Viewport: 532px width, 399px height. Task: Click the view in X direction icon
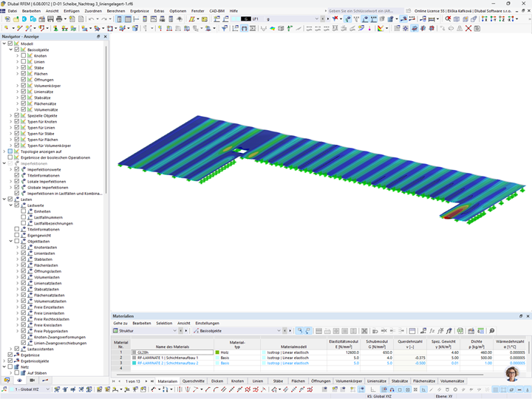point(484,19)
